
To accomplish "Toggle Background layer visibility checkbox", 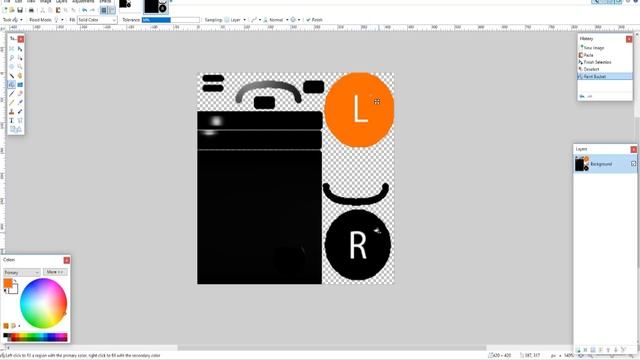I will click(634, 164).
